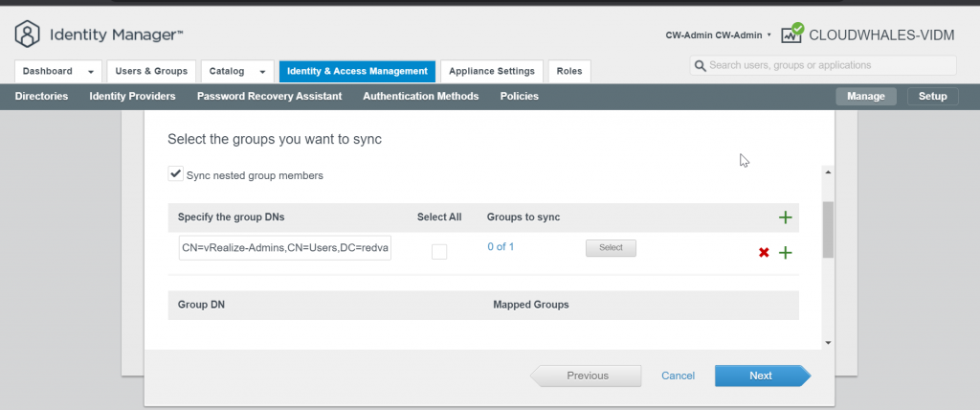
Task: Click the Previous button
Action: [x=587, y=376]
